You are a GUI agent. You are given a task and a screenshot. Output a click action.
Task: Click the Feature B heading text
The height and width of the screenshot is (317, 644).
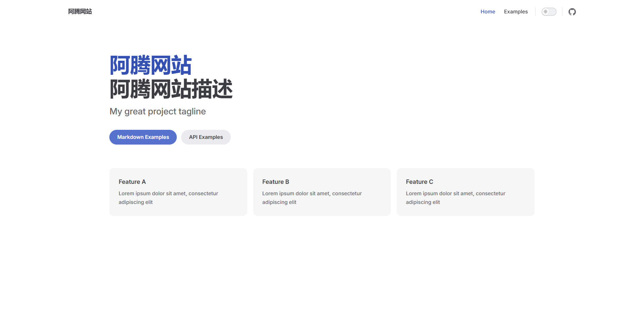click(275, 182)
